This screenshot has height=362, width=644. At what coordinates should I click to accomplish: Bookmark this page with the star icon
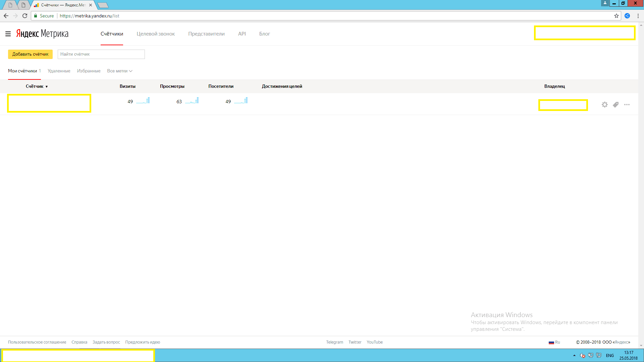616,16
